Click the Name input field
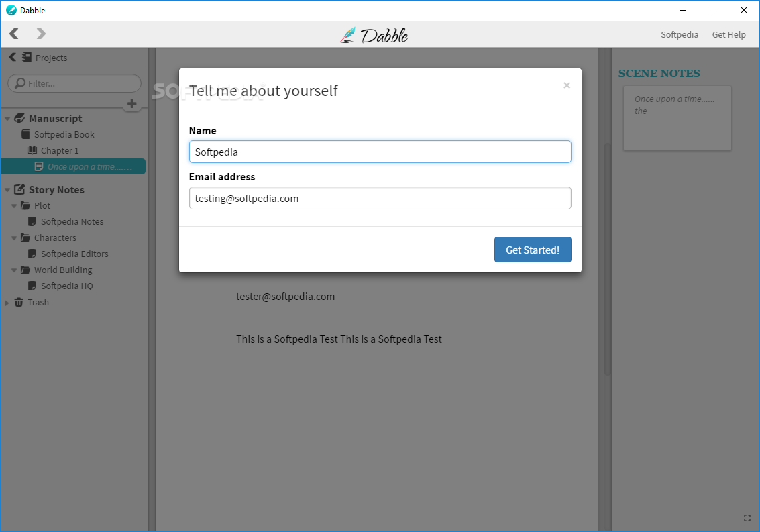The image size is (760, 532). pyautogui.click(x=380, y=152)
